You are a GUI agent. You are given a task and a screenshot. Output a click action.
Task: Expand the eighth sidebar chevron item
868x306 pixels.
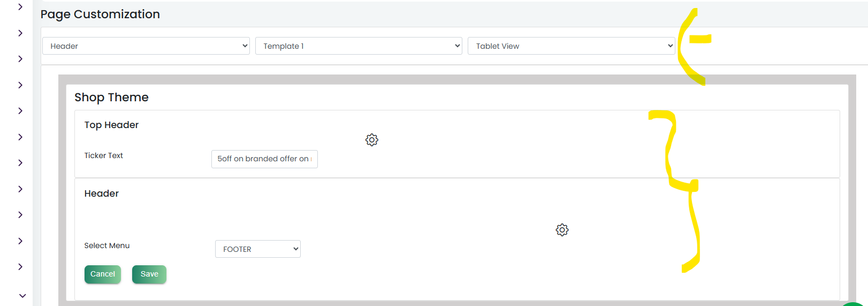click(20, 189)
